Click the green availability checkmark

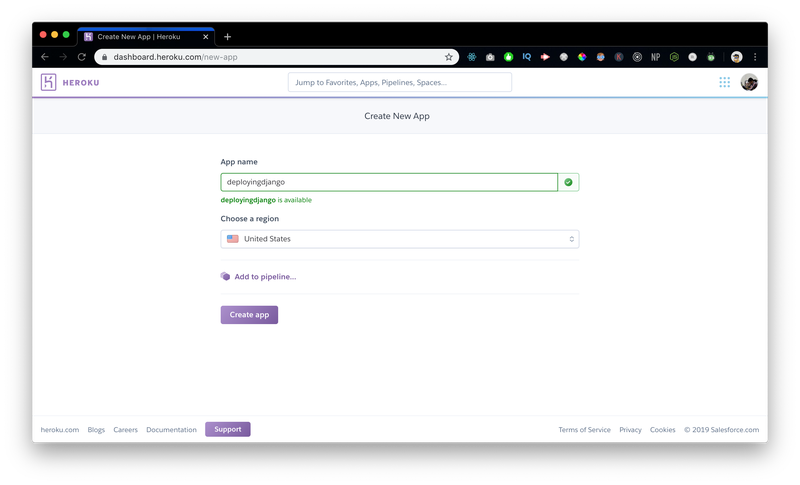pyautogui.click(x=568, y=182)
